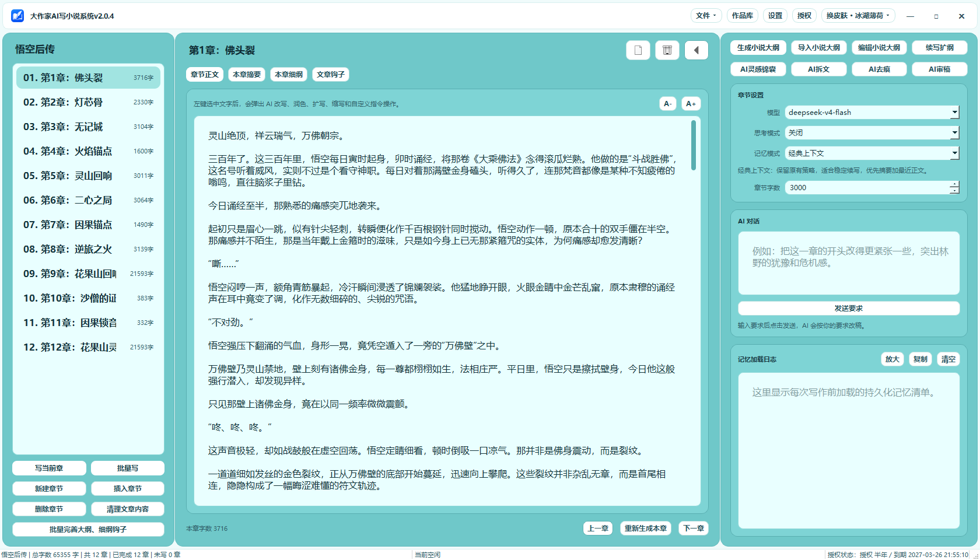
Task: Open the AI拆文 tool
Action: [x=819, y=69]
